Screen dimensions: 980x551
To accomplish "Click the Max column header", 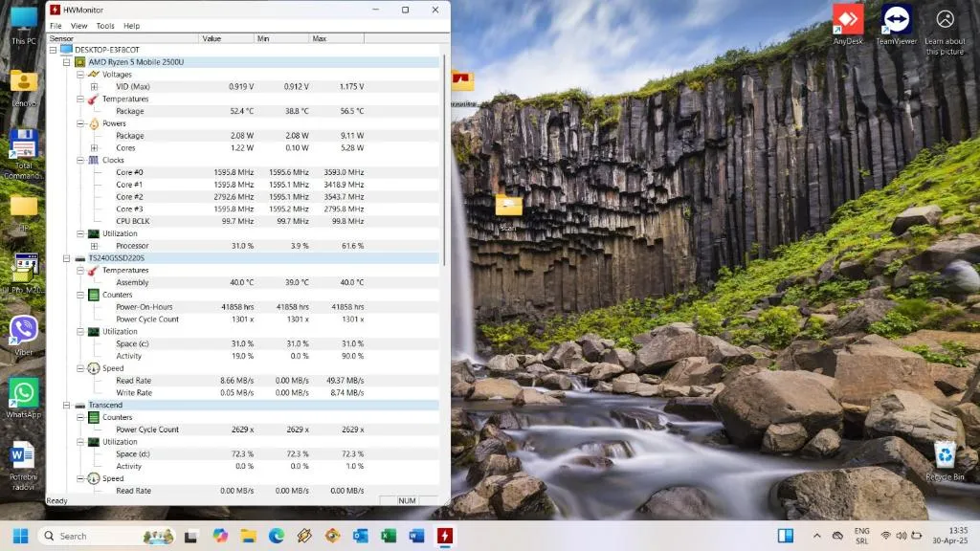I will coord(319,38).
